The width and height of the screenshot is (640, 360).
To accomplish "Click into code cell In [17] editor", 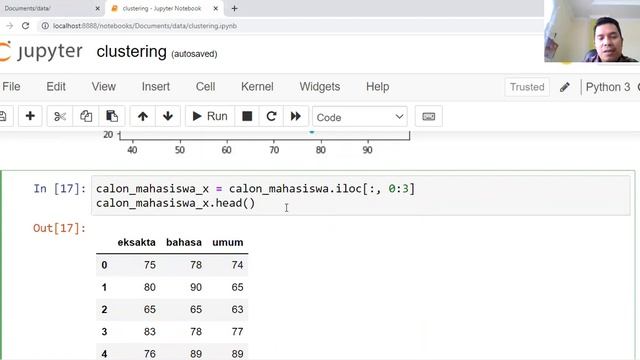I will [361, 196].
